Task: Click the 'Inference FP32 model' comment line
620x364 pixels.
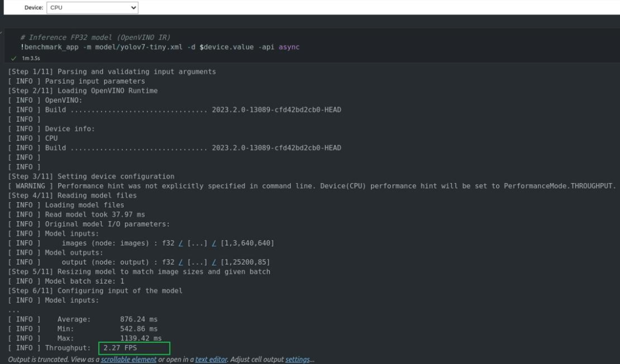Action: coord(95,37)
